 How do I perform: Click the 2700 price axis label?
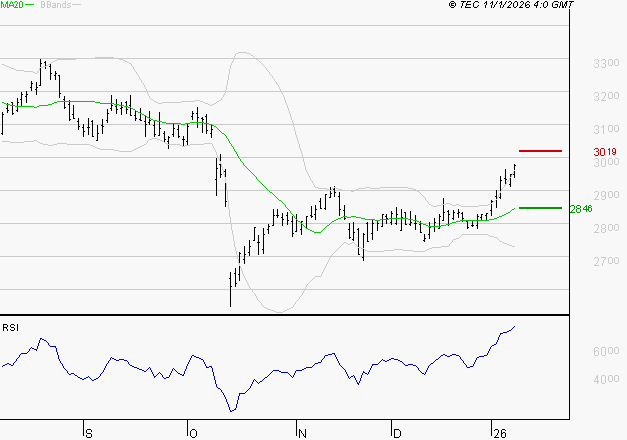[606, 261]
